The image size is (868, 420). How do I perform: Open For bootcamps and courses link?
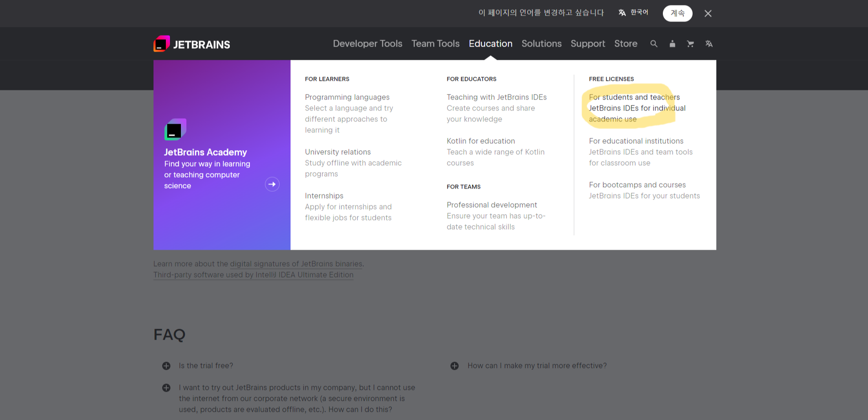[x=637, y=185]
